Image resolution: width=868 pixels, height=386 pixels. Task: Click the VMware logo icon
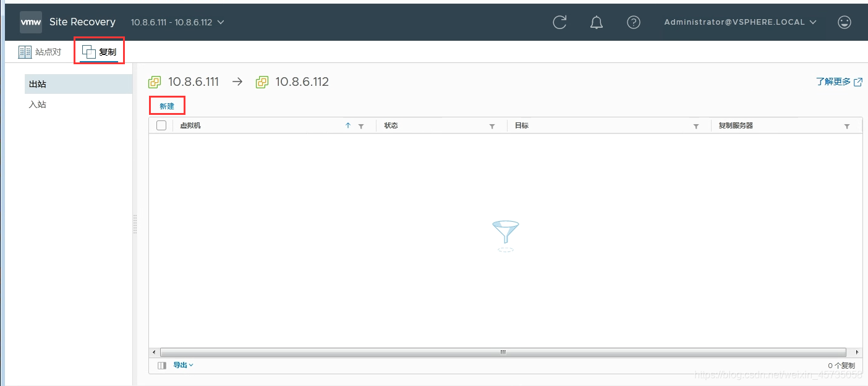point(31,22)
